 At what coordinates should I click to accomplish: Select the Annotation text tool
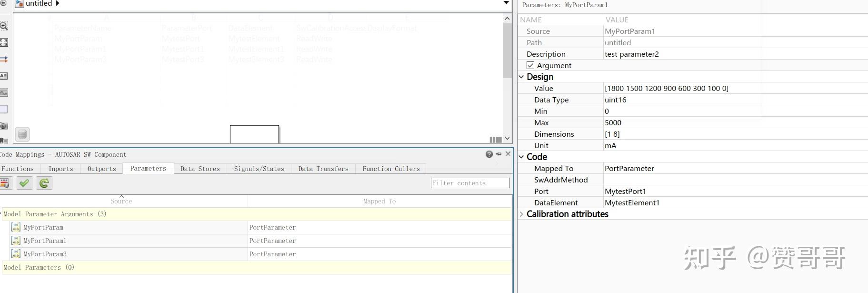click(4, 76)
